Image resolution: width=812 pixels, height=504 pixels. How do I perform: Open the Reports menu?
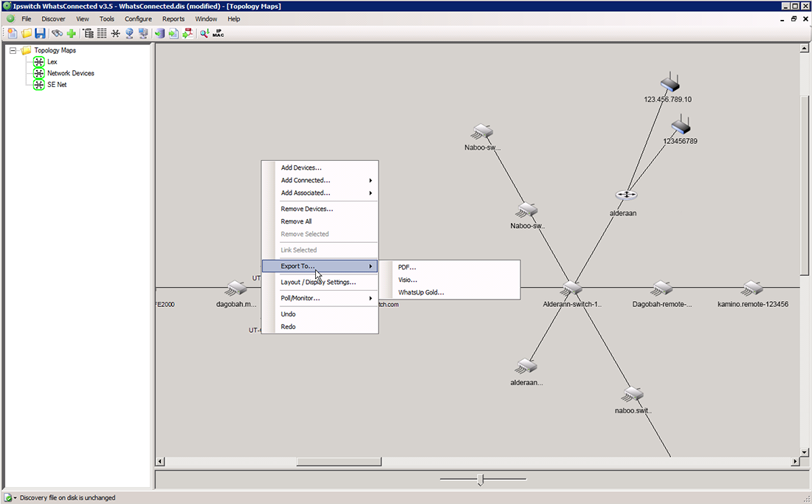[173, 19]
